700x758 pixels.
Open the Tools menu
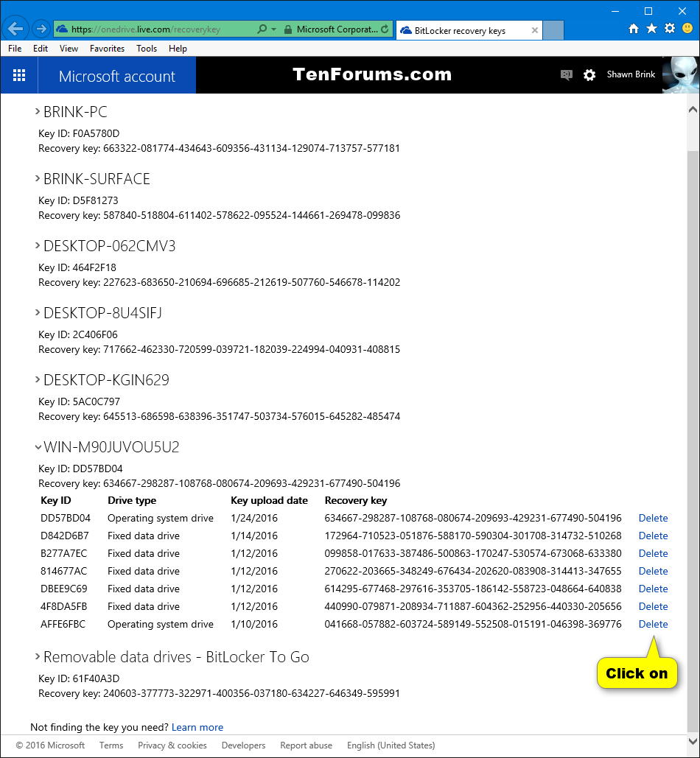[x=147, y=49]
